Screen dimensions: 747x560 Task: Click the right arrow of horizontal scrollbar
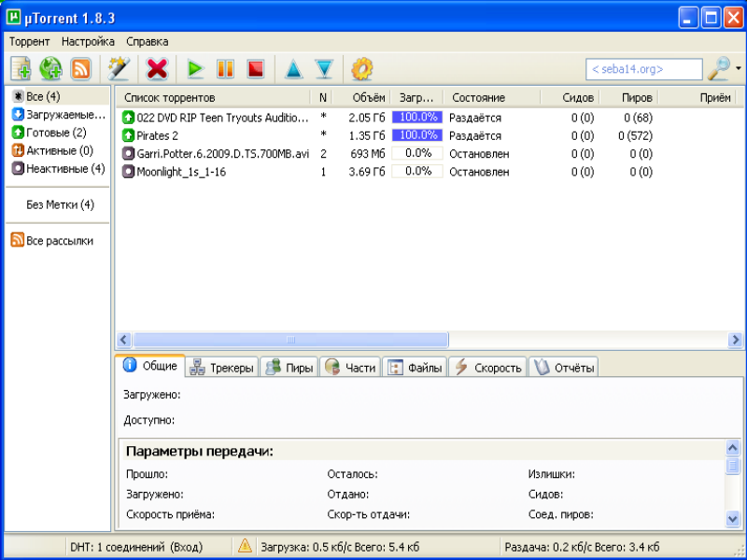(x=735, y=340)
